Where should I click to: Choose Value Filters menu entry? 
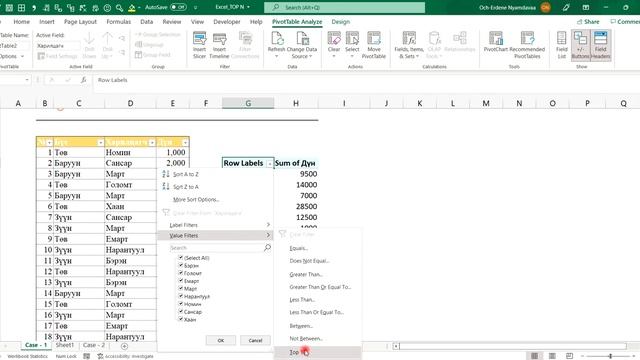coord(215,236)
